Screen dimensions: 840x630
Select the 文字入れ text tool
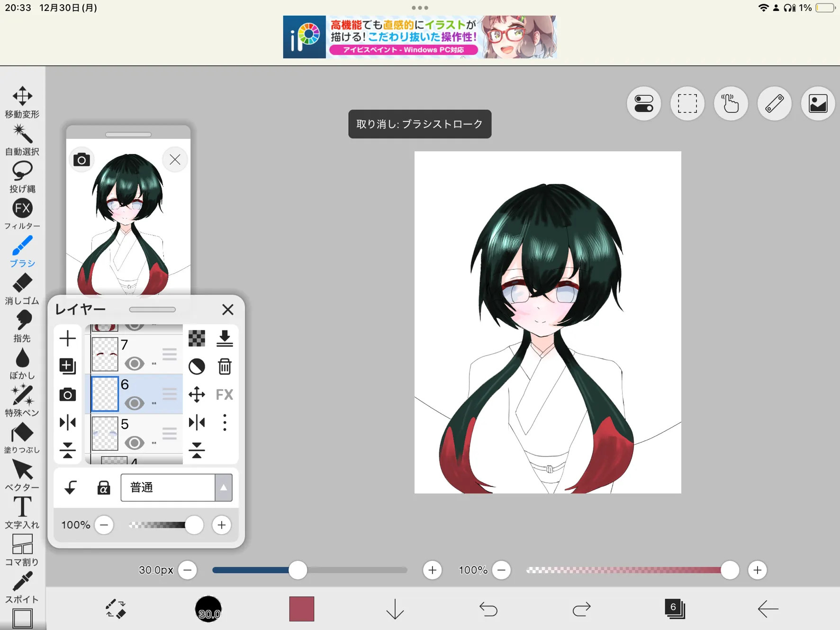coord(22,513)
